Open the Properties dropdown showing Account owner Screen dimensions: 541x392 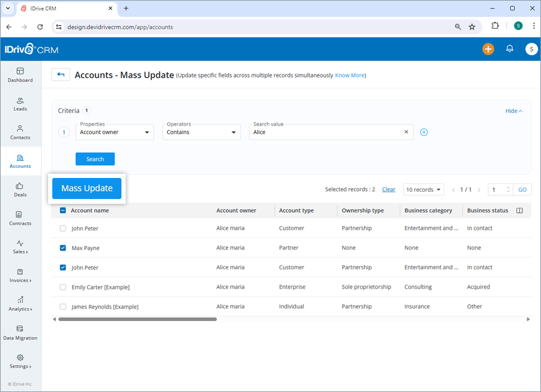tap(114, 132)
